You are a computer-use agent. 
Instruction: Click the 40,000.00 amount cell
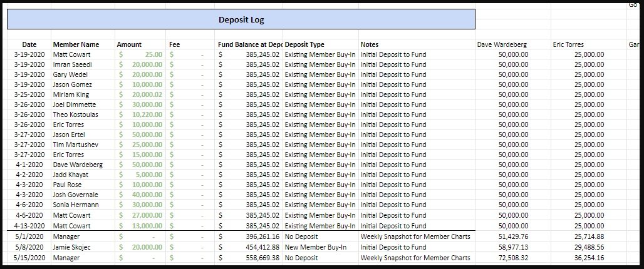pos(140,195)
